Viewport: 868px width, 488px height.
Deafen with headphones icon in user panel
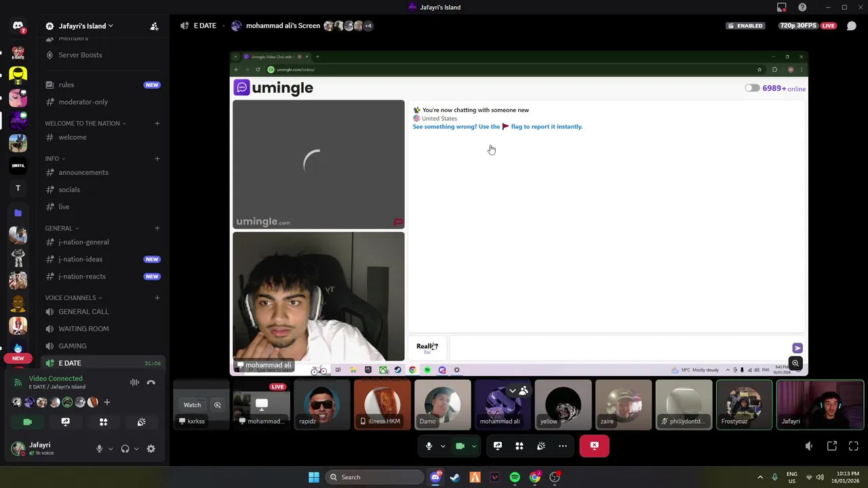[x=125, y=449]
